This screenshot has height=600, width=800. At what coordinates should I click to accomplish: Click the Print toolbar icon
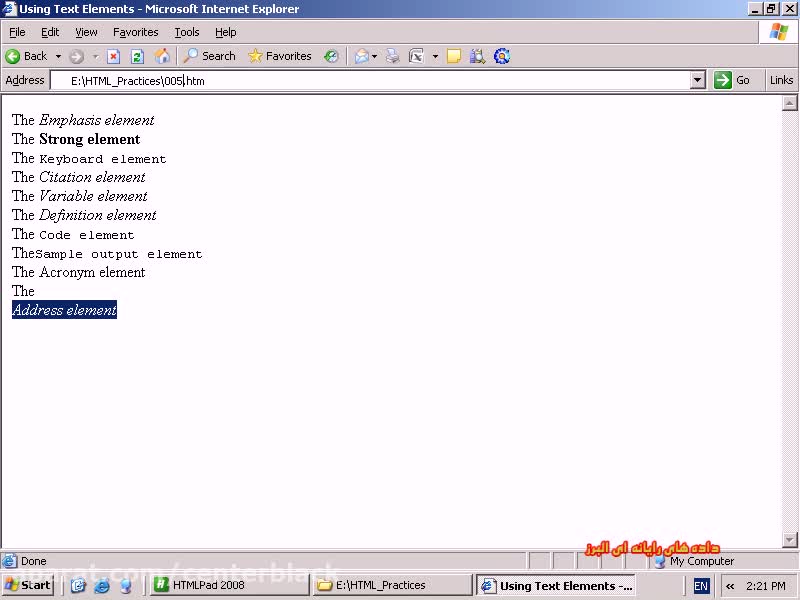(393, 56)
